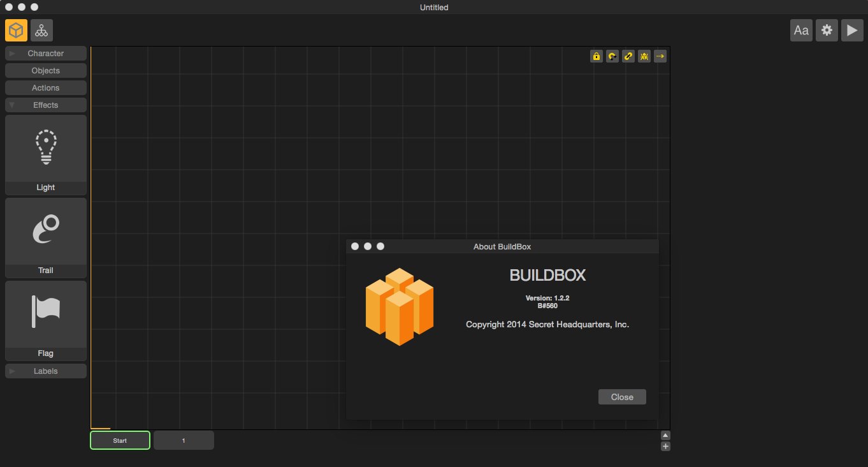Click the BUILDBOX heading in dialog
Screen dimensions: 868x467
(x=547, y=275)
